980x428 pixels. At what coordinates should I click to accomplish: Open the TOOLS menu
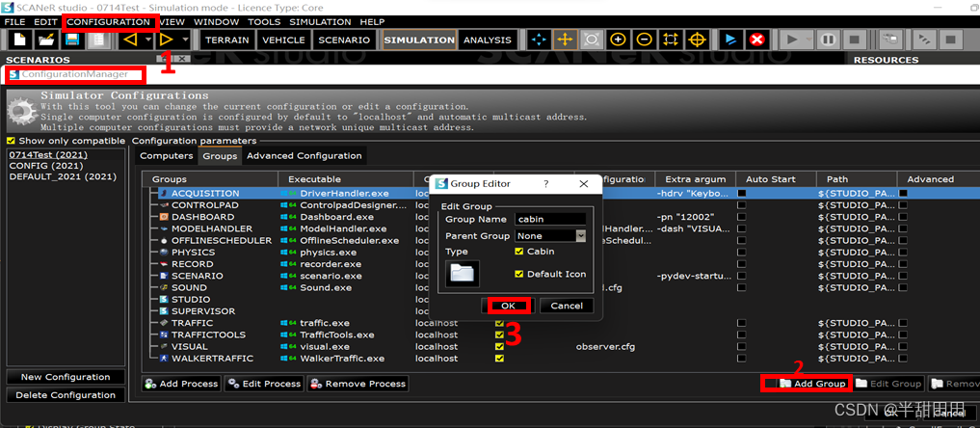264,22
